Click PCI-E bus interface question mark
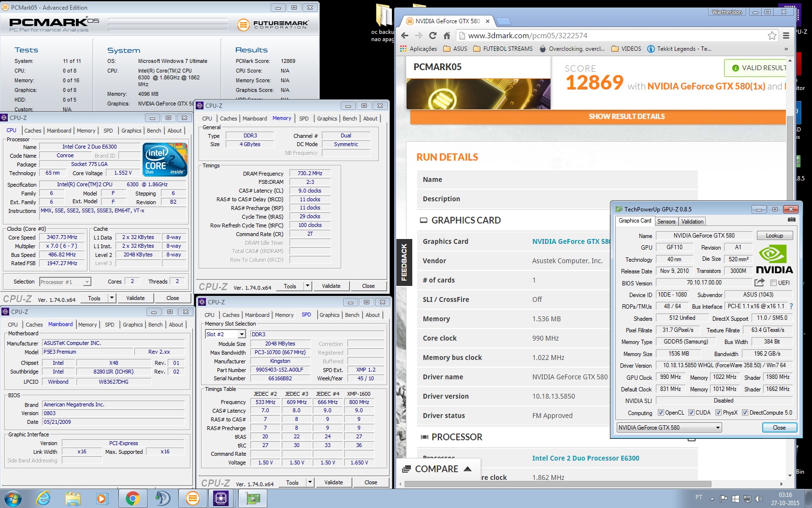812x508 pixels. pyautogui.click(x=791, y=306)
